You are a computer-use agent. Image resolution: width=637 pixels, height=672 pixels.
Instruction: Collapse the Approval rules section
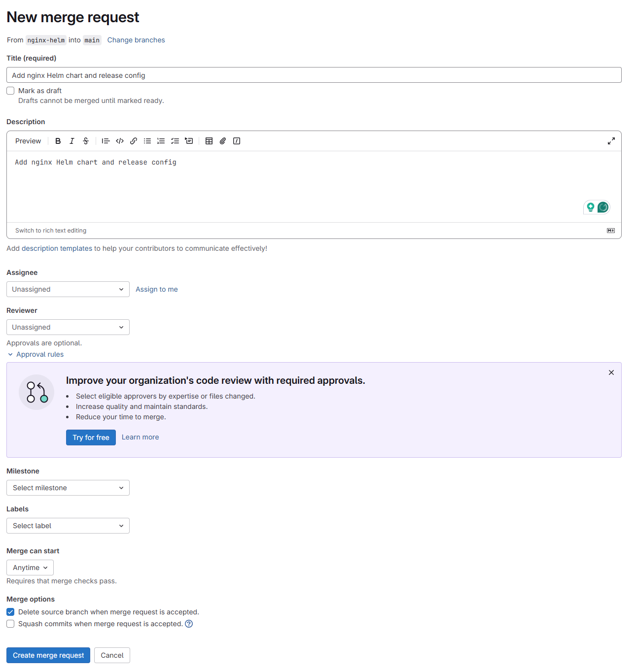(35, 354)
